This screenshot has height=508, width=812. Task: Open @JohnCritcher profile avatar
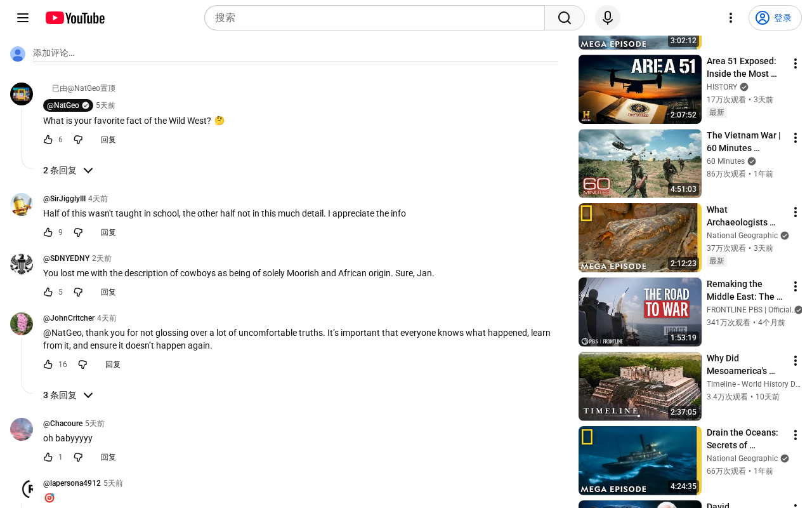pyautogui.click(x=22, y=324)
